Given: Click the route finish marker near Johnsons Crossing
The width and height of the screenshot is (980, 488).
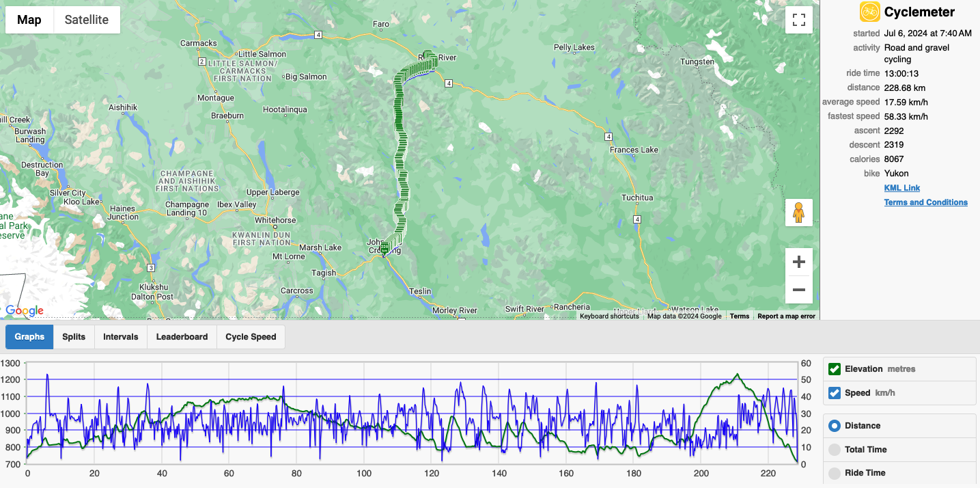Looking at the screenshot, I should (x=384, y=247).
